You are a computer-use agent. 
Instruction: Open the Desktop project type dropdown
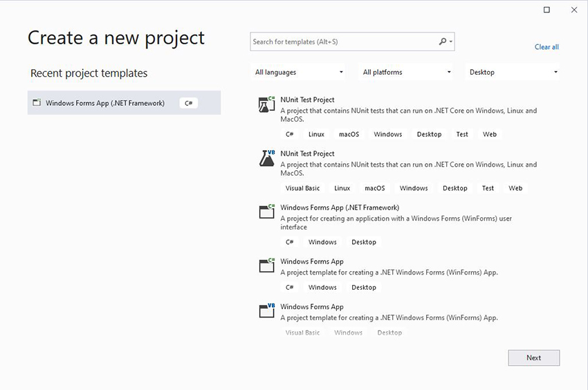tap(512, 72)
